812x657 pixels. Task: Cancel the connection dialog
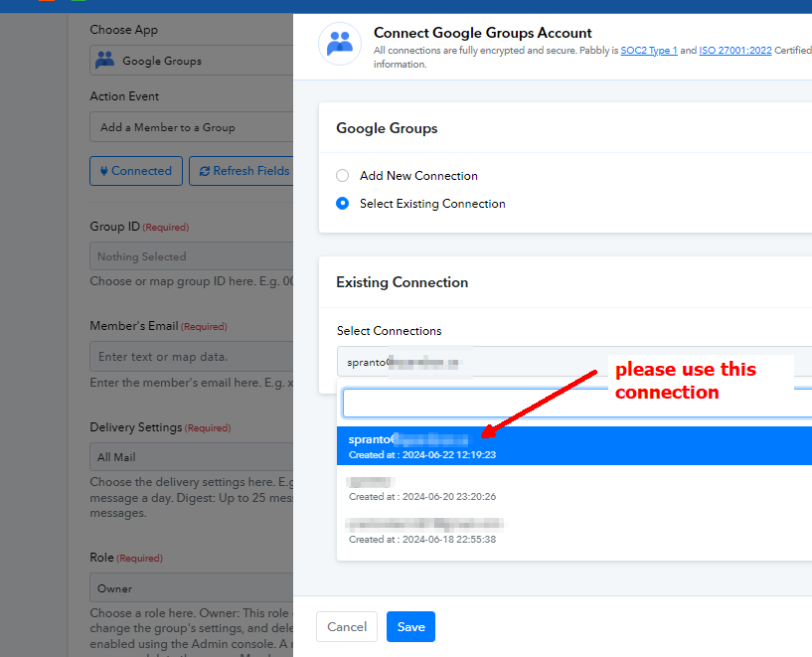(x=347, y=626)
